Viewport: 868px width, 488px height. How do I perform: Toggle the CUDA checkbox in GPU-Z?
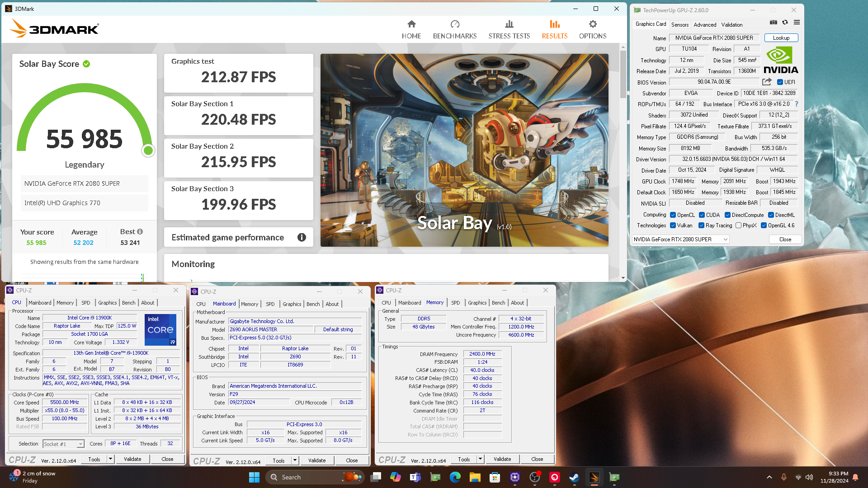702,215
